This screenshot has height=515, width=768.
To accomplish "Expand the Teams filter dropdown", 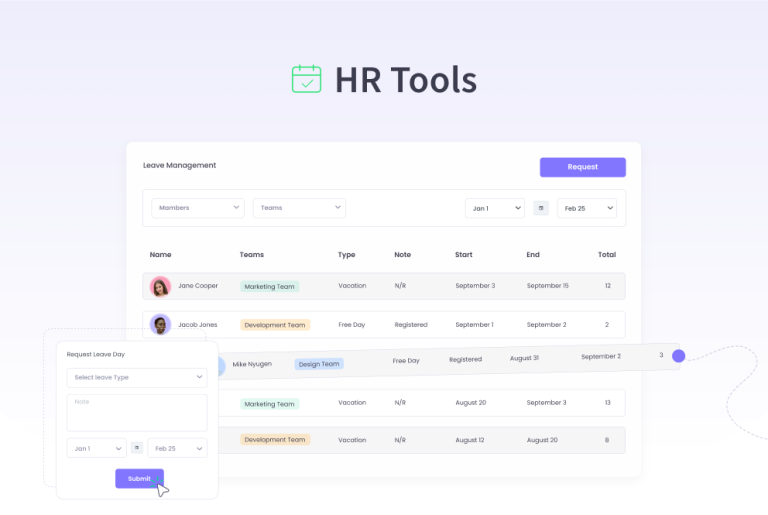I will click(299, 208).
